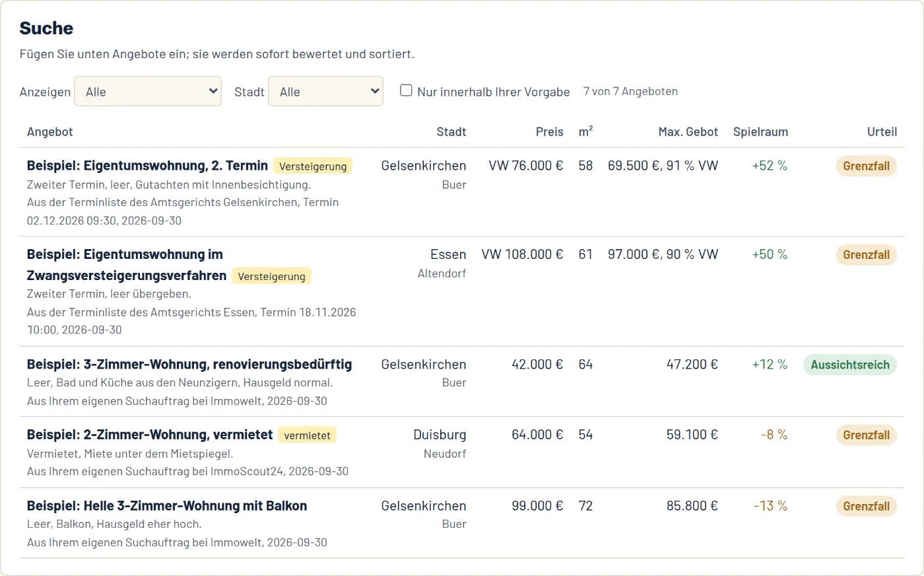Click the Spielraum column header
The width and height of the screenshot is (924, 576).
(760, 131)
